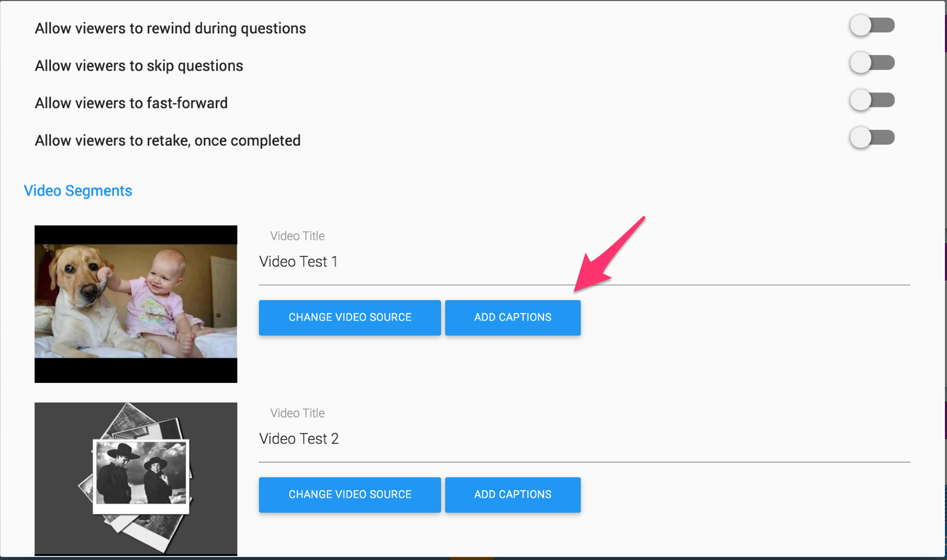Click Change Video Source for Video Test 2
This screenshot has width=947, height=560.
coord(350,495)
